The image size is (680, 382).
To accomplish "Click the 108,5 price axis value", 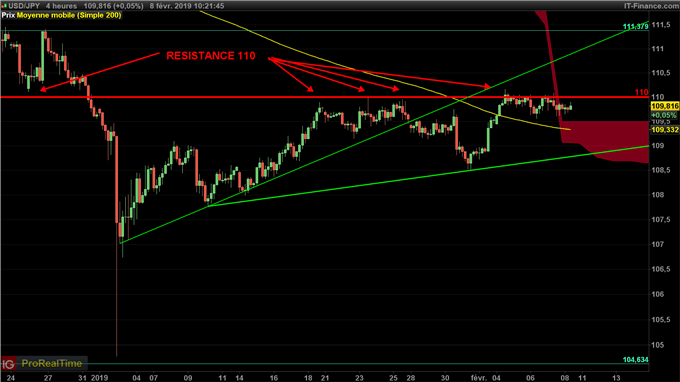I will 661,170.
